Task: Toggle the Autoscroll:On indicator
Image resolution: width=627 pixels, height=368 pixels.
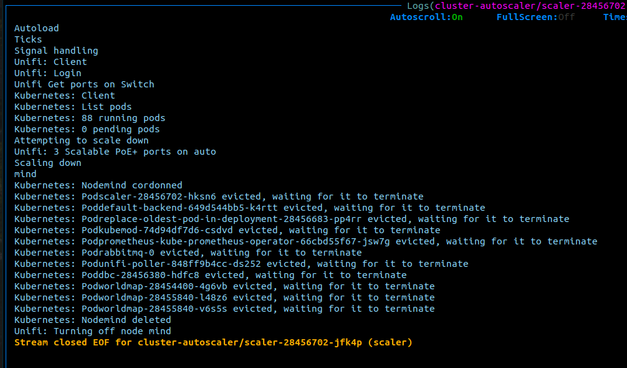Action: point(426,17)
